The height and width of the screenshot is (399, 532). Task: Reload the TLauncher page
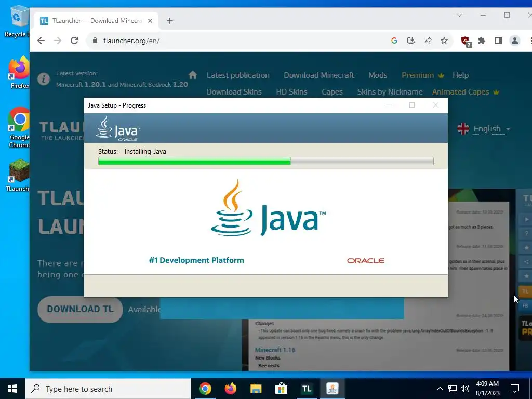[74, 41]
